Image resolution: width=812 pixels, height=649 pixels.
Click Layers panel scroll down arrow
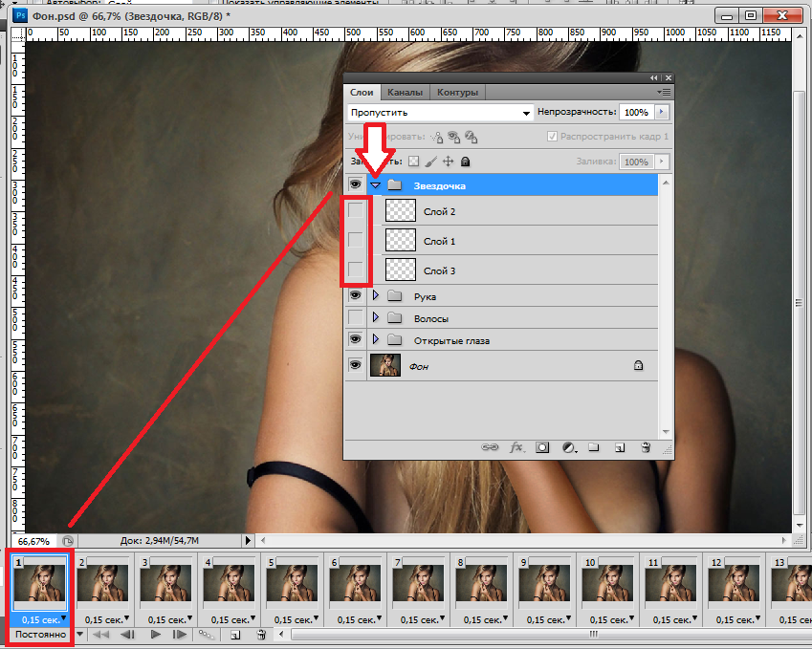tap(666, 432)
